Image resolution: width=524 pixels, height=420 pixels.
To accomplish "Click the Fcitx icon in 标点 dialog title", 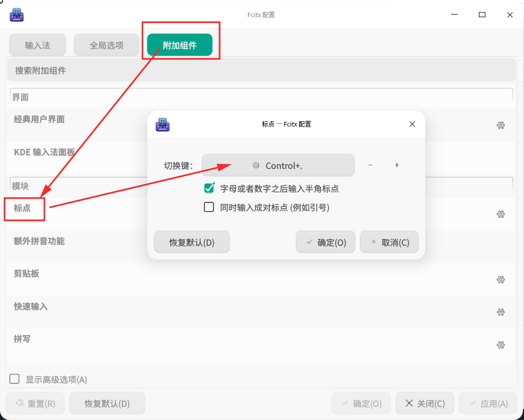I will 163,124.
